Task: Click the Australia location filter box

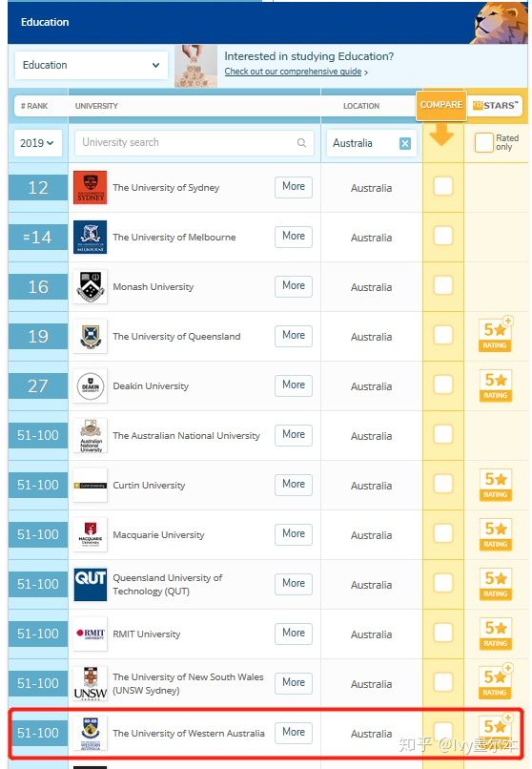Action: tap(371, 143)
